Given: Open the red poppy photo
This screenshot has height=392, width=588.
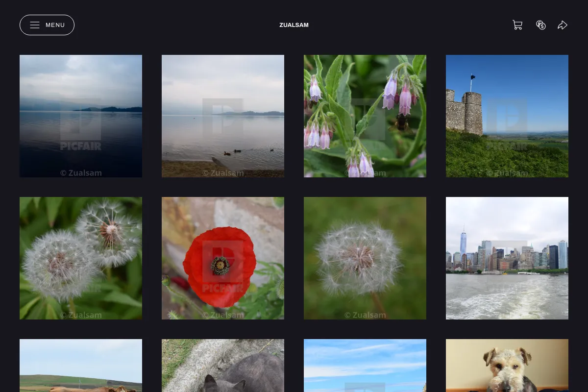Looking at the screenshot, I should coord(223,258).
